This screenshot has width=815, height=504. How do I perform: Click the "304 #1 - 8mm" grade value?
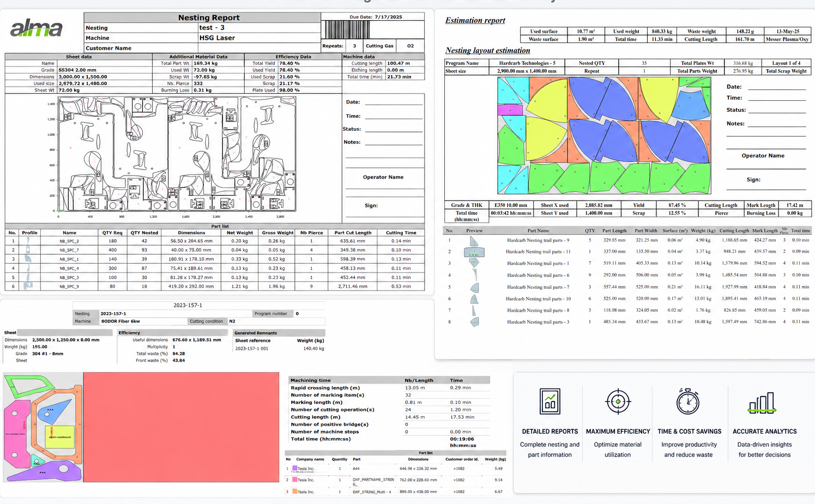[x=47, y=354]
